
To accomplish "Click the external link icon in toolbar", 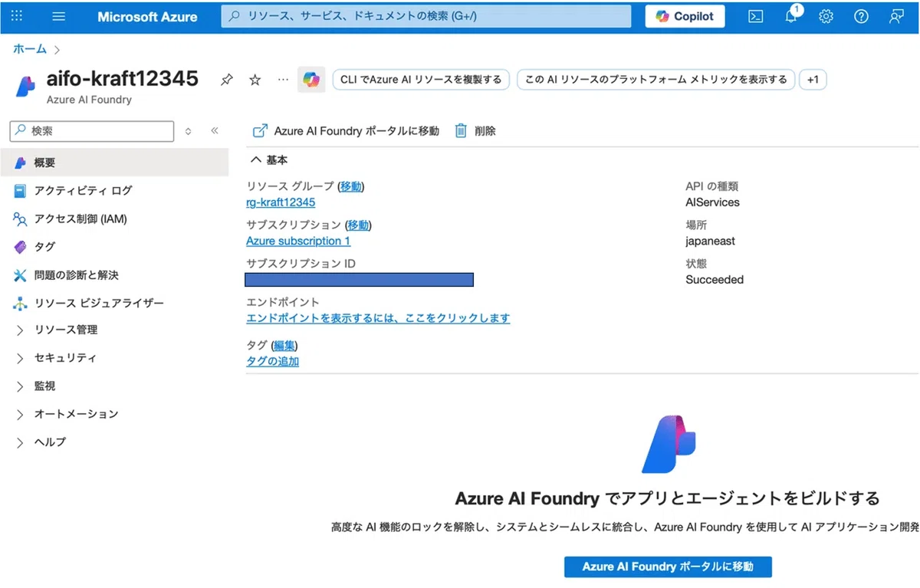I will [261, 131].
